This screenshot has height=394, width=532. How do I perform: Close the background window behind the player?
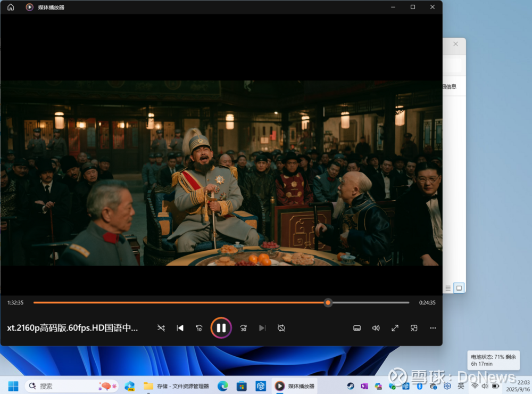pos(456,44)
